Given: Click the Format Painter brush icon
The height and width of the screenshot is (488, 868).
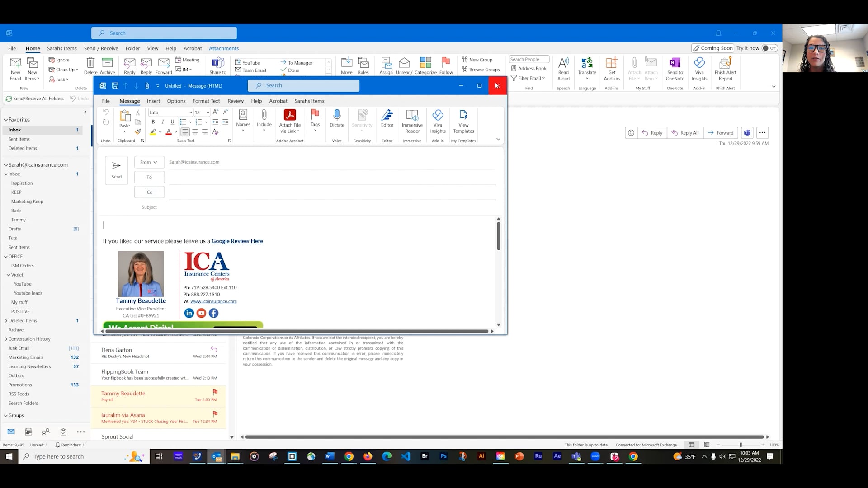Looking at the screenshot, I should pos(138,132).
